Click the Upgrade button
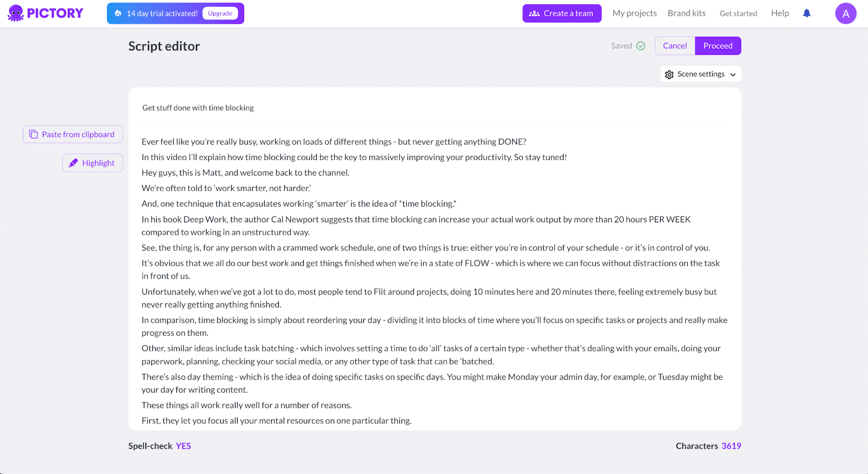This screenshot has height=474, width=868. [220, 14]
